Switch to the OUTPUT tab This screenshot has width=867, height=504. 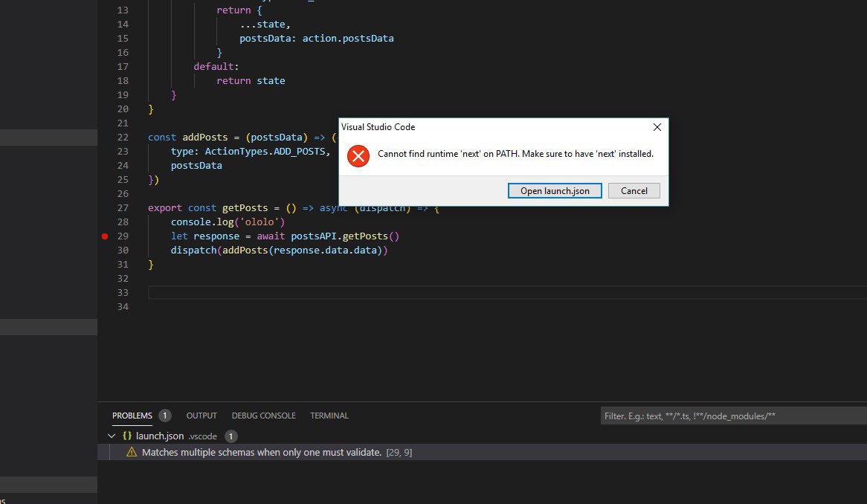[202, 416]
